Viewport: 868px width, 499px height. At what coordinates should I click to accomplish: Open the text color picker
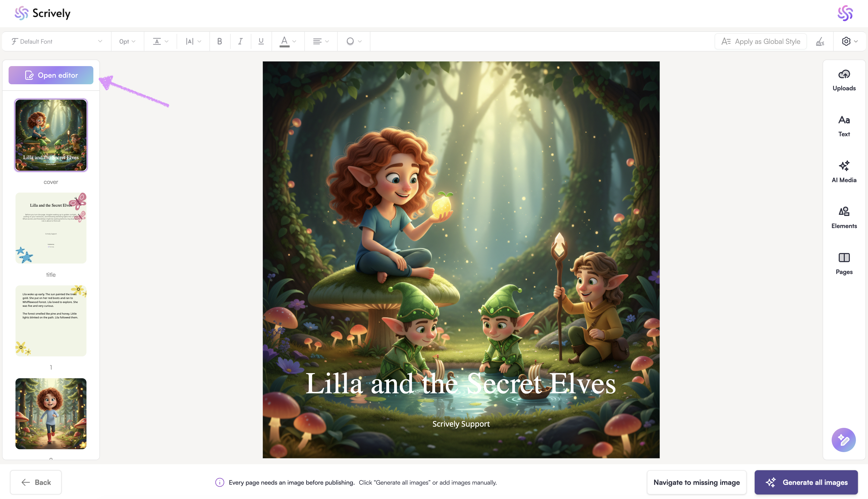pos(287,41)
